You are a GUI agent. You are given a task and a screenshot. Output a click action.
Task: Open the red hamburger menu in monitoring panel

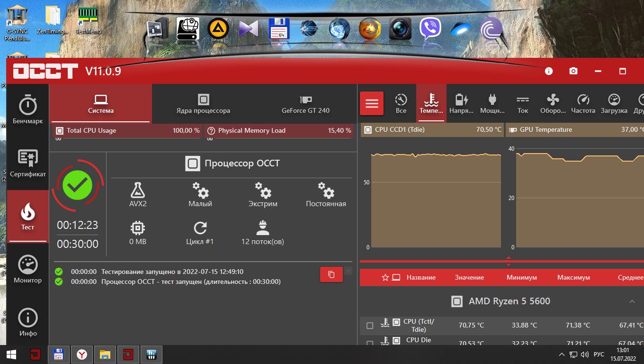pos(372,103)
